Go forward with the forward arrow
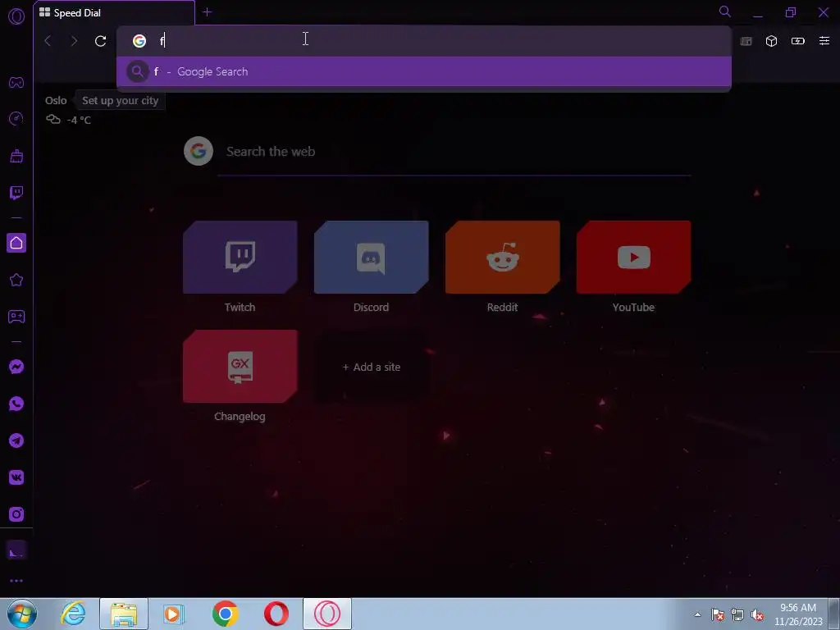The height and width of the screenshot is (630, 840). point(74,41)
